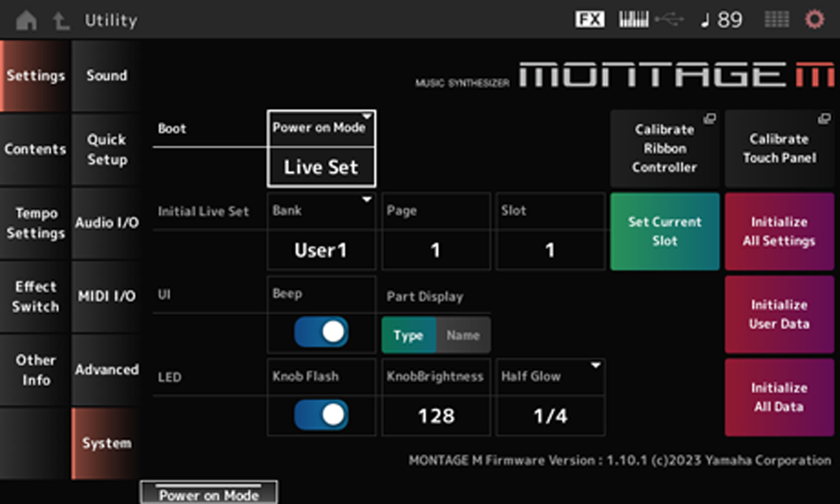The height and width of the screenshot is (504, 840).
Task: Click Initialize All Settings
Action: point(778,231)
